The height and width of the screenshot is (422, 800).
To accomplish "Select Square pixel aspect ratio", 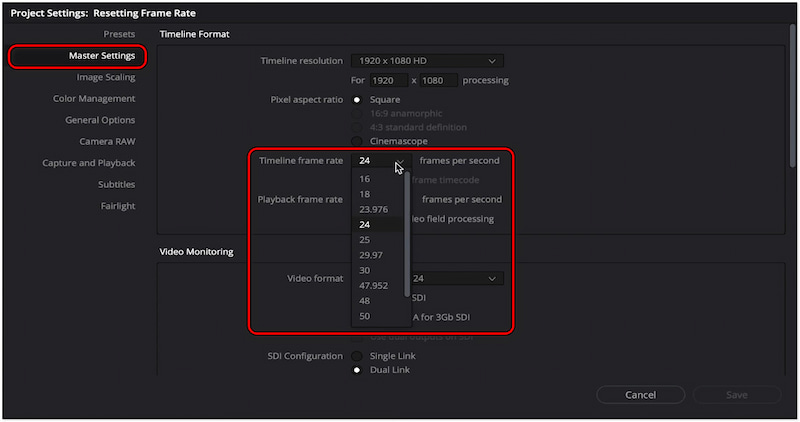I will click(357, 100).
